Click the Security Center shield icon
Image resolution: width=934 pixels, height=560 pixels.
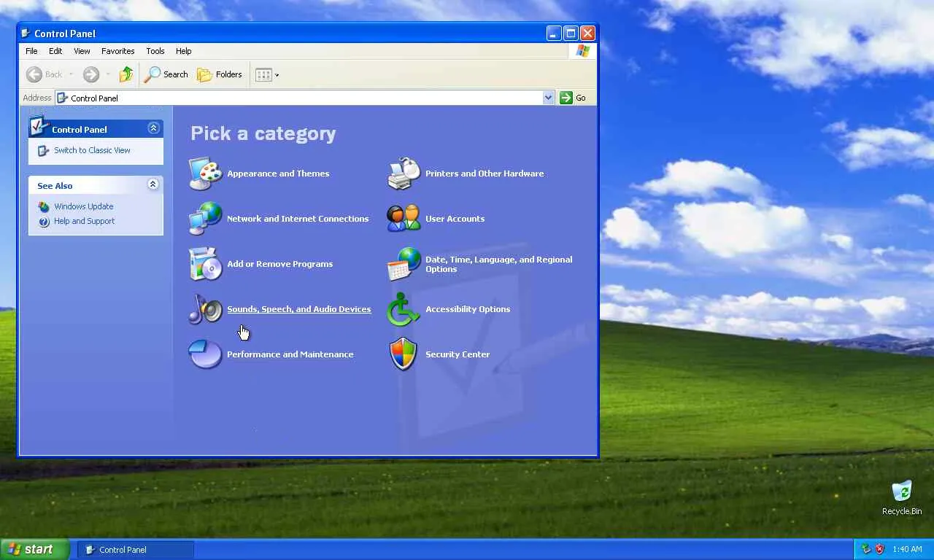tap(404, 354)
